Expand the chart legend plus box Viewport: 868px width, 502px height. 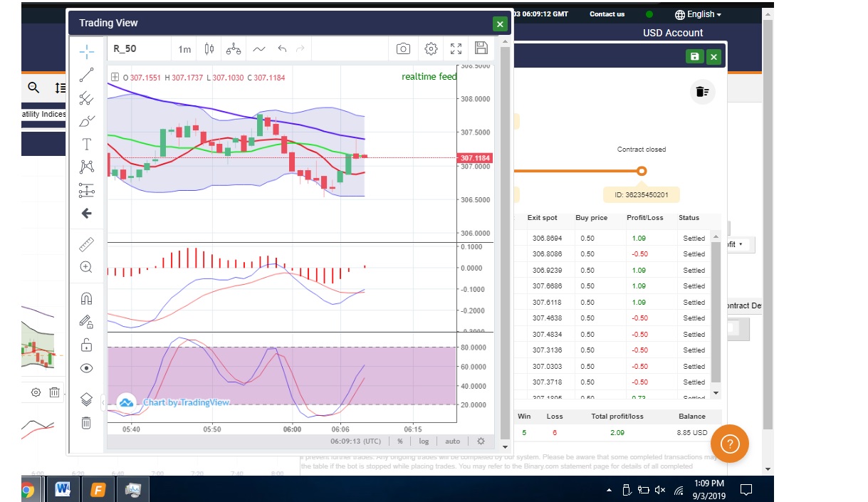pyautogui.click(x=115, y=77)
